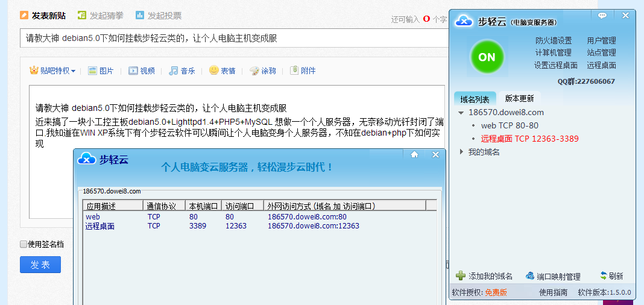Click the 本机端口 column header

204,206
